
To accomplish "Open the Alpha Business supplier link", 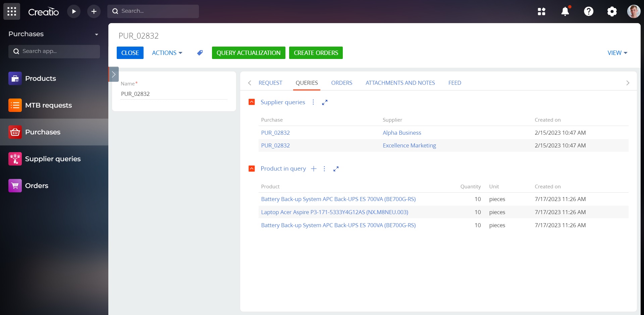I will [402, 133].
